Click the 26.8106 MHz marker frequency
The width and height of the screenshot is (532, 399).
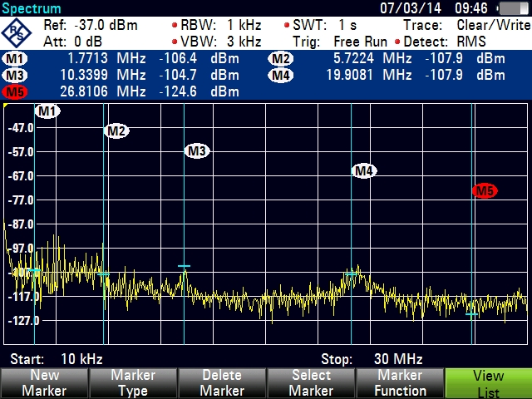(x=103, y=91)
